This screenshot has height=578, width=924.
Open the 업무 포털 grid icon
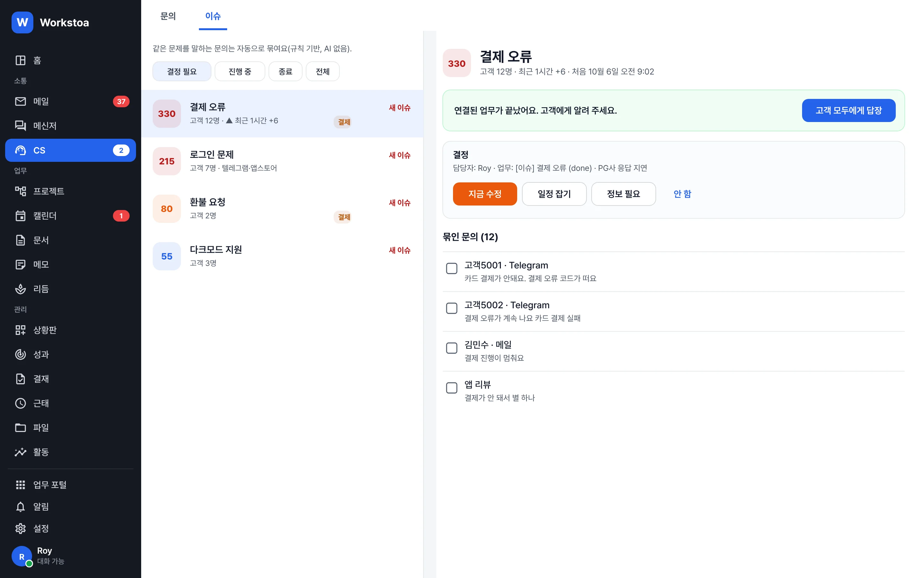(x=20, y=484)
